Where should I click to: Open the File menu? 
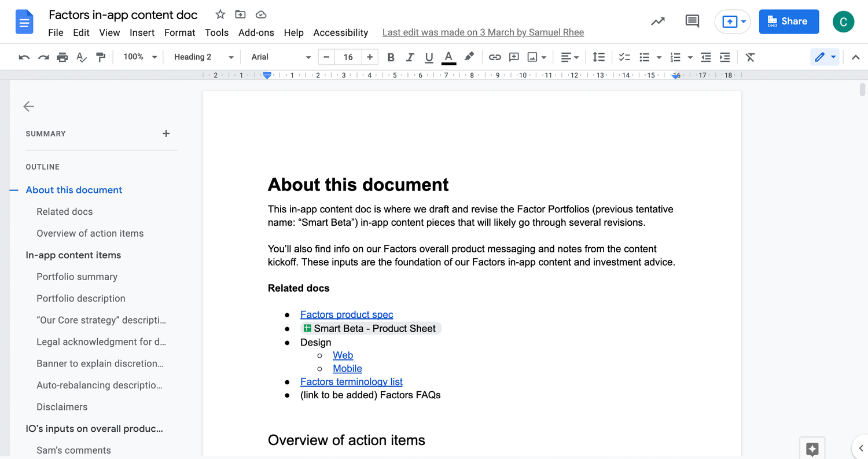coord(56,32)
